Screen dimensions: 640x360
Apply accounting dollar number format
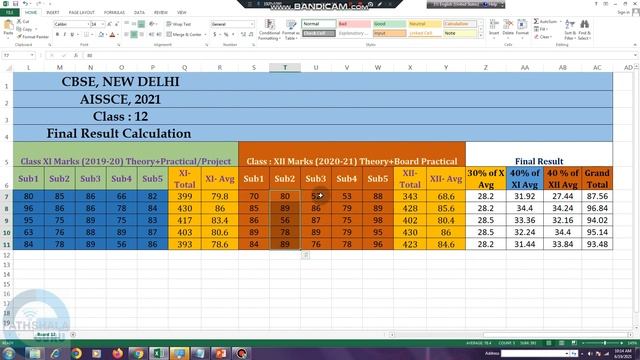click(x=215, y=35)
